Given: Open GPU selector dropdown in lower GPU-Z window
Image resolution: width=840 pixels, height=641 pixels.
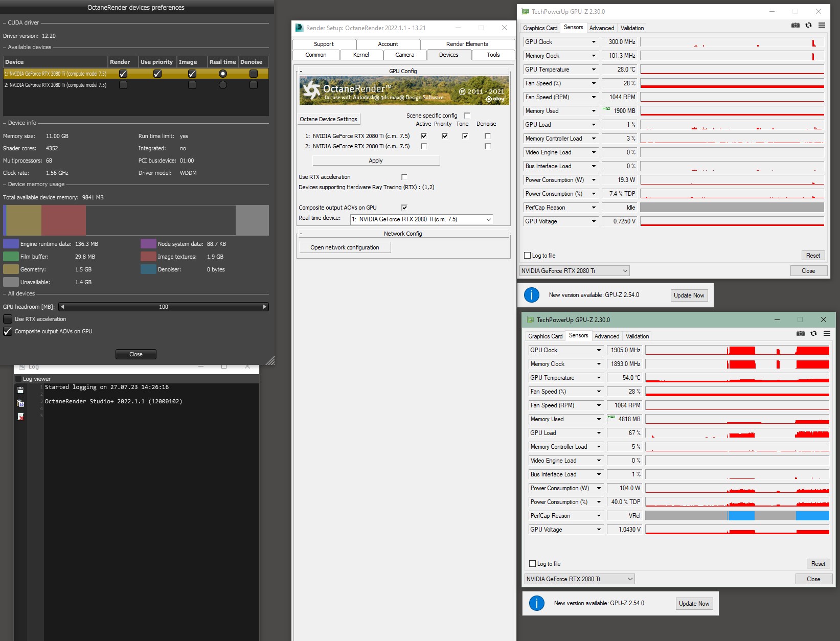Looking at the screenshot, I should (x=579, y=579).
